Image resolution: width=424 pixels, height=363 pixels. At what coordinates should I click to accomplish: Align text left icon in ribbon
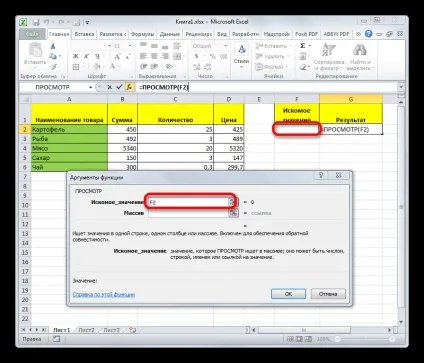pos(143,56)
